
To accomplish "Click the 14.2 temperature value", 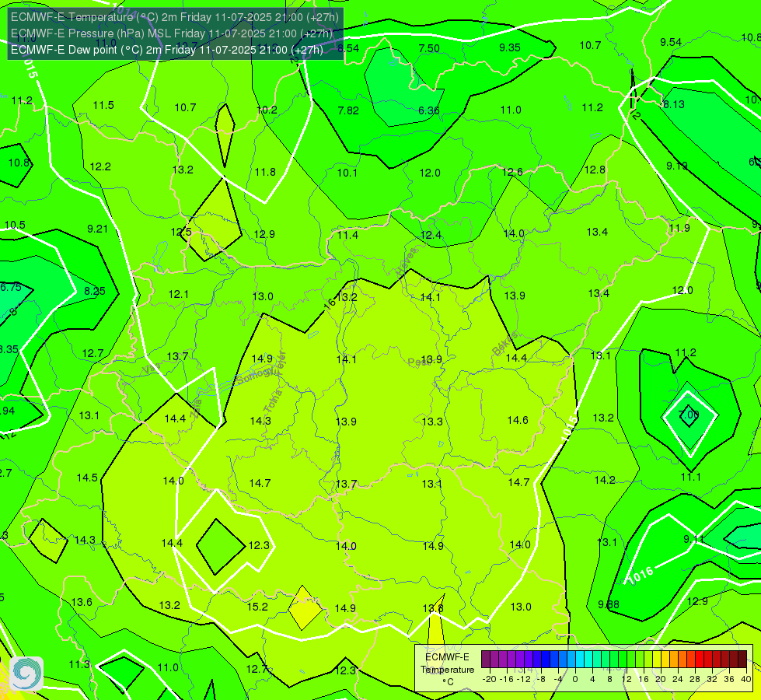I will click(x=605, y=481).
